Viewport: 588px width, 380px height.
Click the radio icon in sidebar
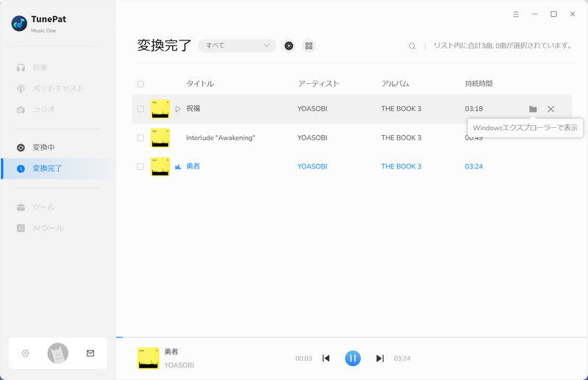(21, 110)
